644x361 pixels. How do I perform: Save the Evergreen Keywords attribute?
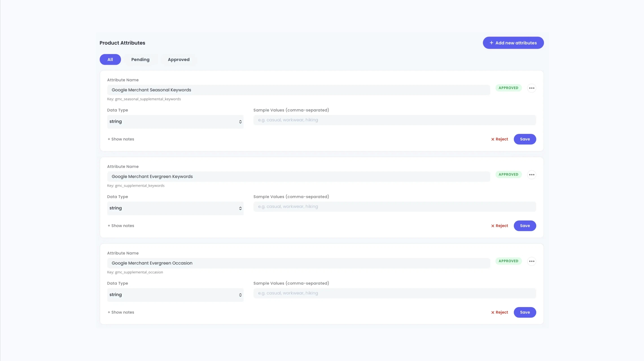525,226
